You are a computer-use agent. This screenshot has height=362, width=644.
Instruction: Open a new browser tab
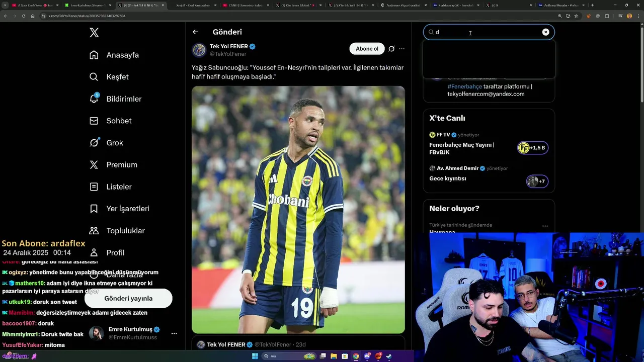[592, 5]
